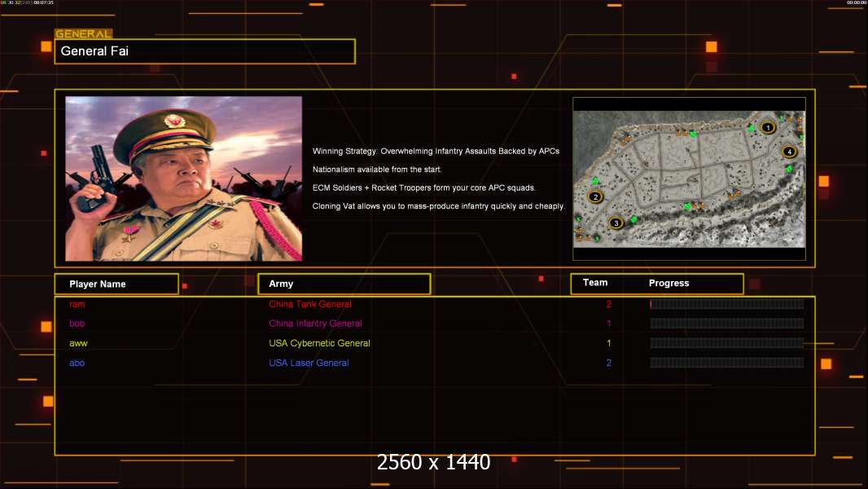
Task: Click the Winning Strategy text line
Action: click(436, 152)
